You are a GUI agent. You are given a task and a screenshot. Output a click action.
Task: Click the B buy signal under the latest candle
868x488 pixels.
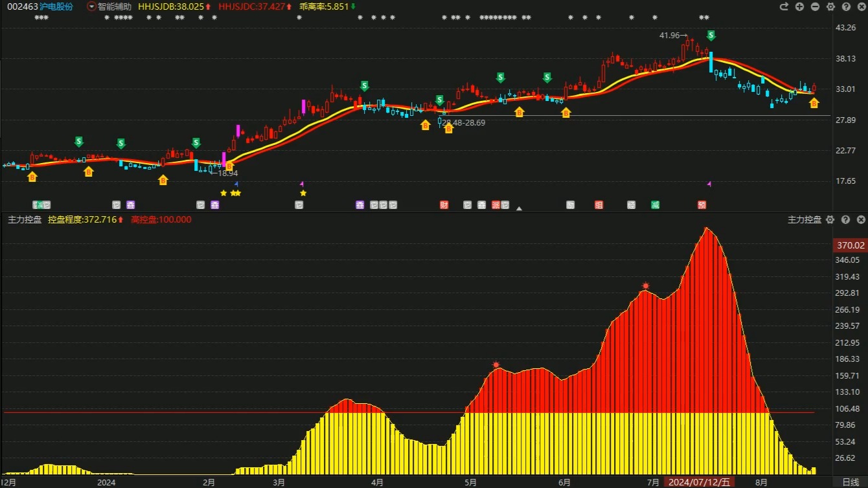(814, 102)
